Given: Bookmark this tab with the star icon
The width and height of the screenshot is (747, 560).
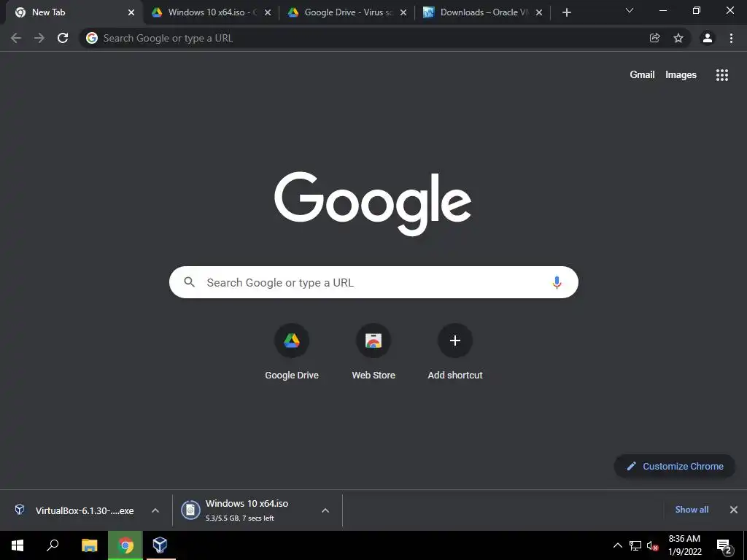Looking at the screenshot, I should (678, 38).
